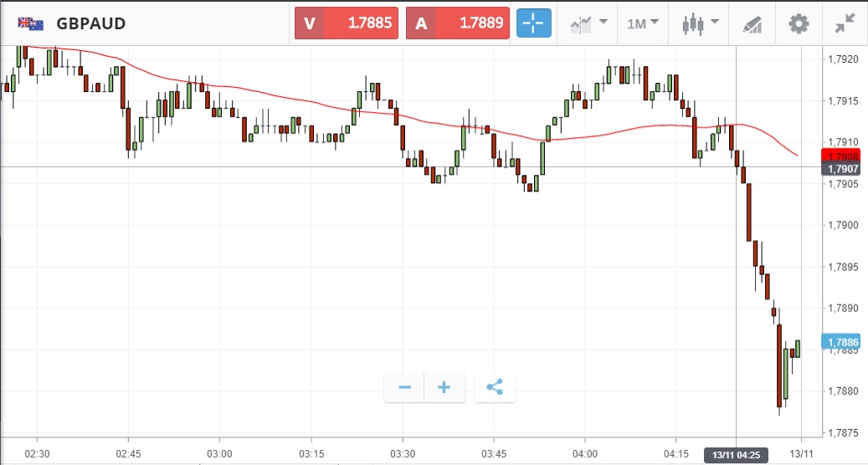The width and height of the screenshot is (868, 465).
Task: Open chart settings gear
Action: pos(799,23)
